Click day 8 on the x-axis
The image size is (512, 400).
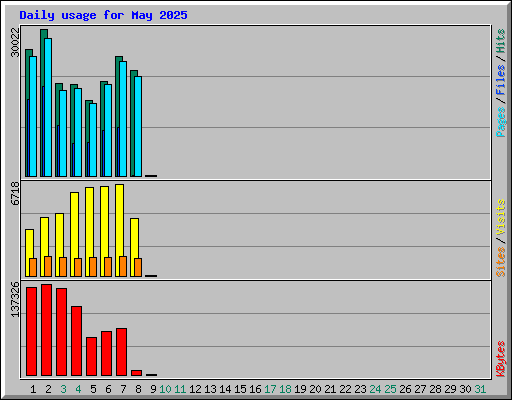point(138,389)
